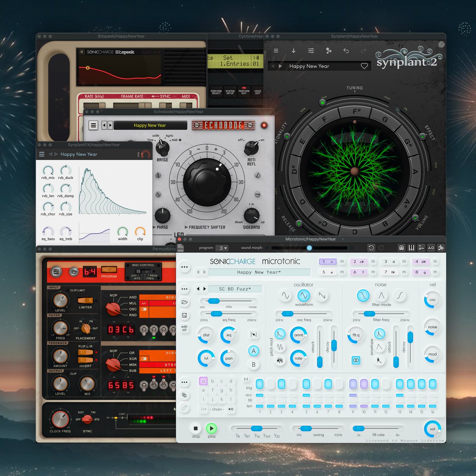Open Microtonic piano keys icon
Viewport: 476px width, 476px height.
(x=411, y=248)
